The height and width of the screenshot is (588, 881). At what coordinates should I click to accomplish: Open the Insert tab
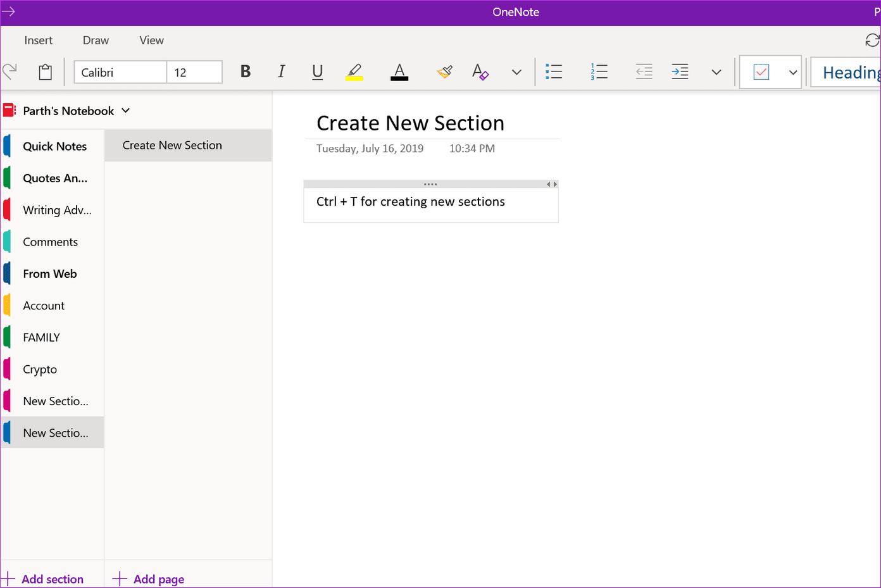[x=39, y=40]
